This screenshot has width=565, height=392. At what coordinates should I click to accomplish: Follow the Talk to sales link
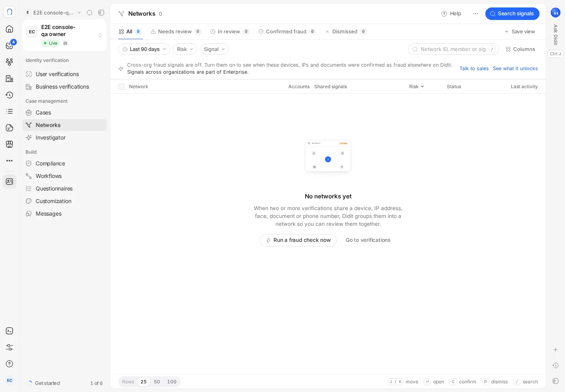(474, 69)
